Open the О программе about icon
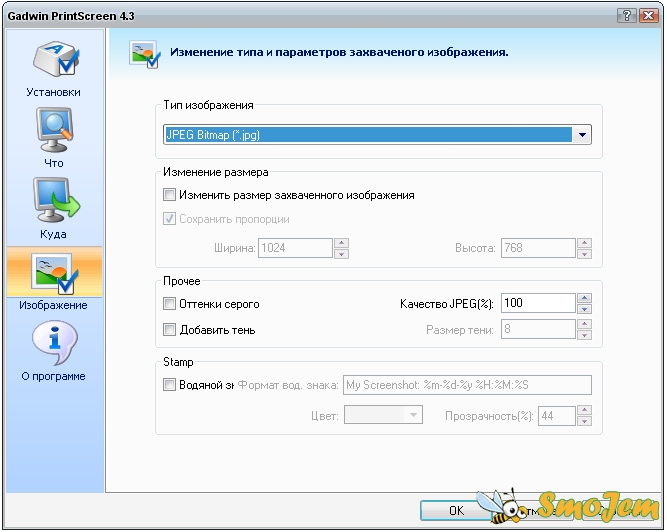Image resolution: width=667 pixels, height=532 pixels. tap(54, 343)
